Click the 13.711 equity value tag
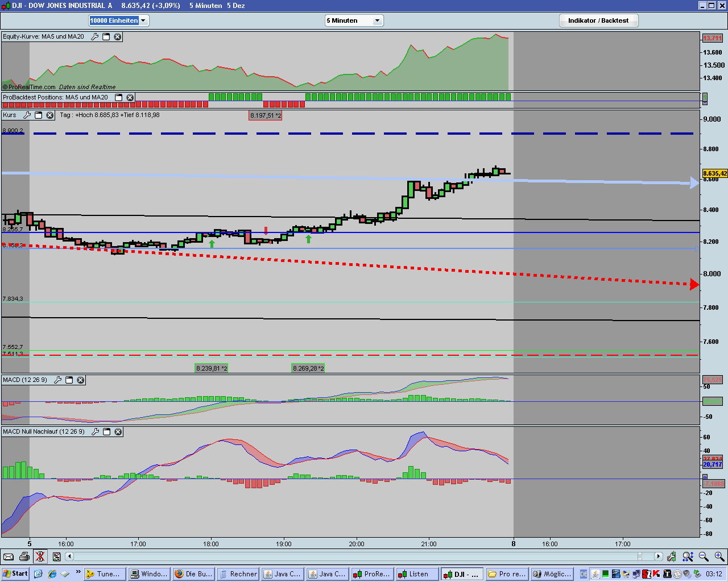The image size is (728, 582). pyautogui.click(x=712, y=38)
